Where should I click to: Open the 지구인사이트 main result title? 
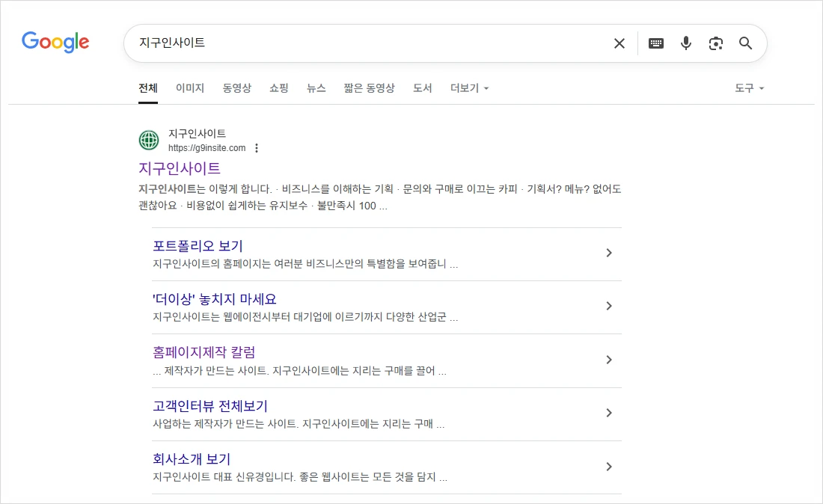[180, 168]
